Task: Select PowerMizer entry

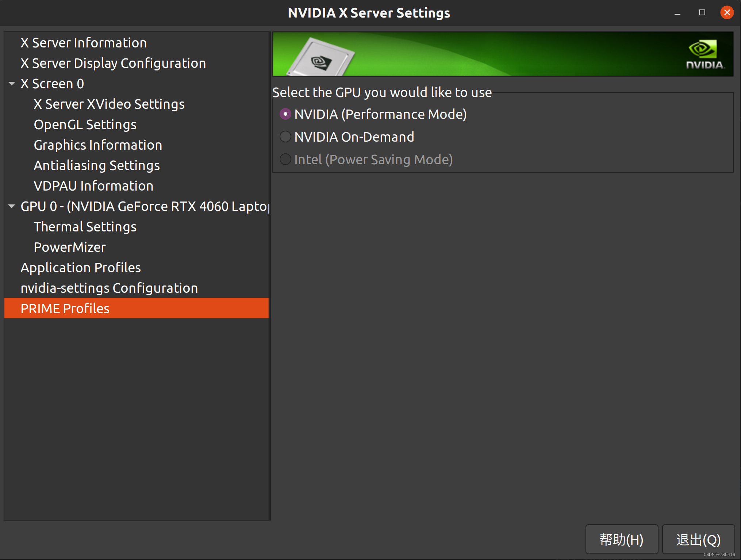Action: pos(70,247)
